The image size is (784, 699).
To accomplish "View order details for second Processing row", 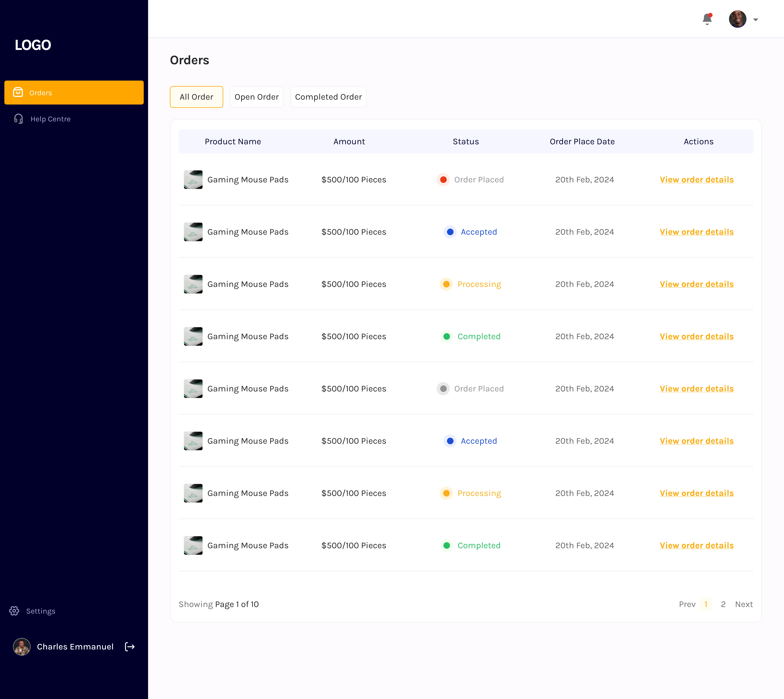I will [696, 493].
